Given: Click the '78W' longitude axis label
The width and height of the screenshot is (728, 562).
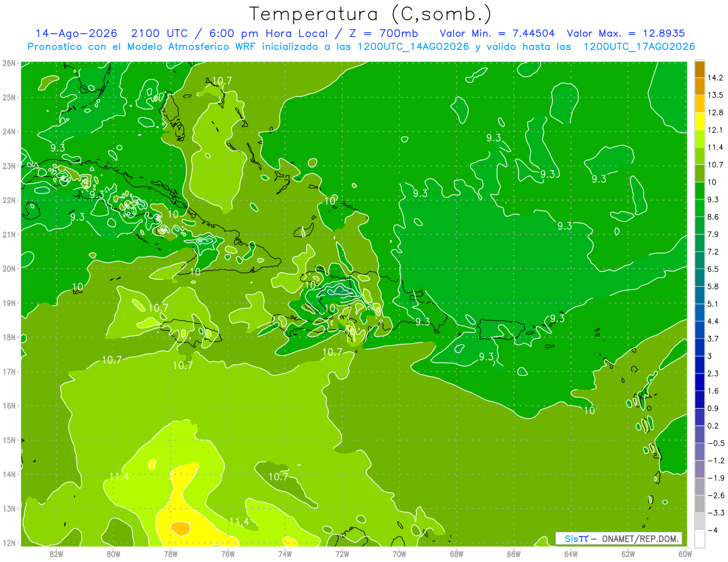Looking at the screenshot, I should click(x=170, y=554).
